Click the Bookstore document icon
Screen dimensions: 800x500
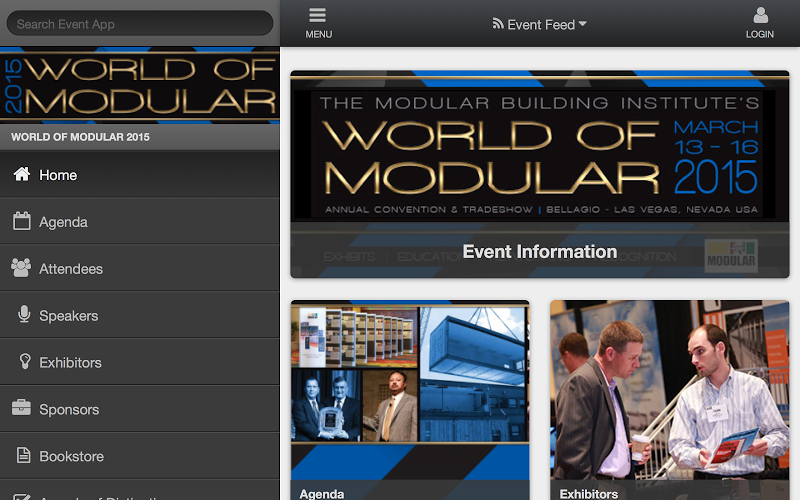23,455
